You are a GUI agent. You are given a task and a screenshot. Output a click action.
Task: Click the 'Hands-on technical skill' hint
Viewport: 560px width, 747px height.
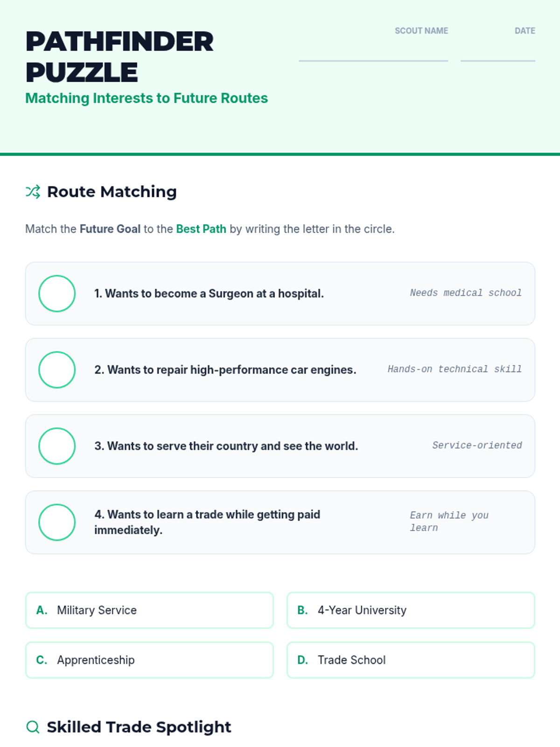455,369
